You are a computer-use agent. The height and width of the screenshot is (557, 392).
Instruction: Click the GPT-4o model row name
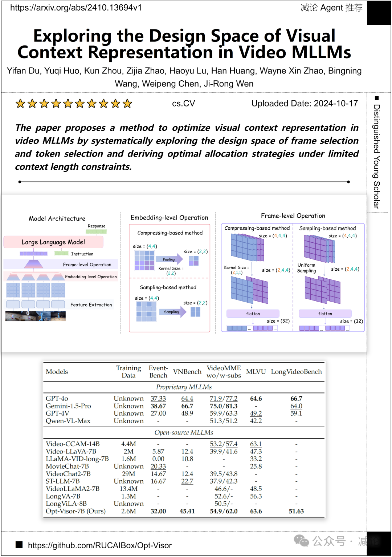(x=57, y=399)
